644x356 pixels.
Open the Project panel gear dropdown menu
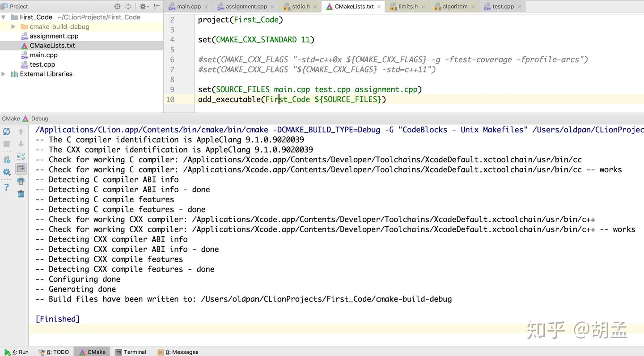[x=143, y=6]
